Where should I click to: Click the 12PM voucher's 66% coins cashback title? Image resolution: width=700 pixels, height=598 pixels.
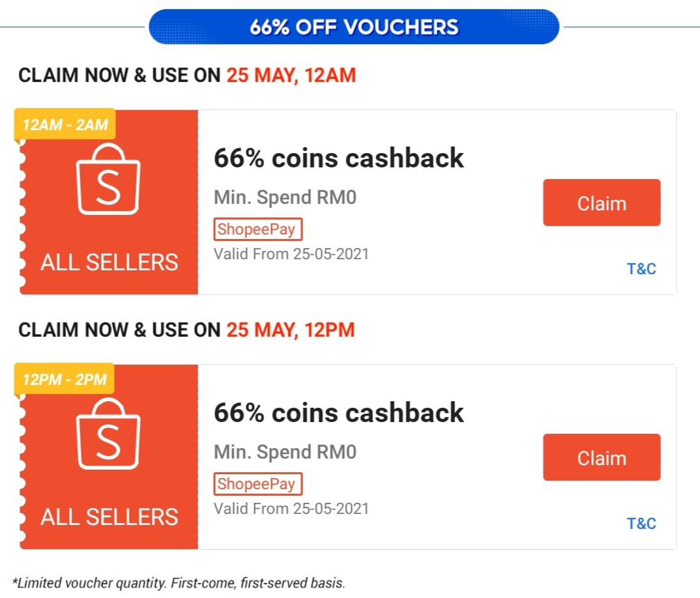click(x=339, y=413)
